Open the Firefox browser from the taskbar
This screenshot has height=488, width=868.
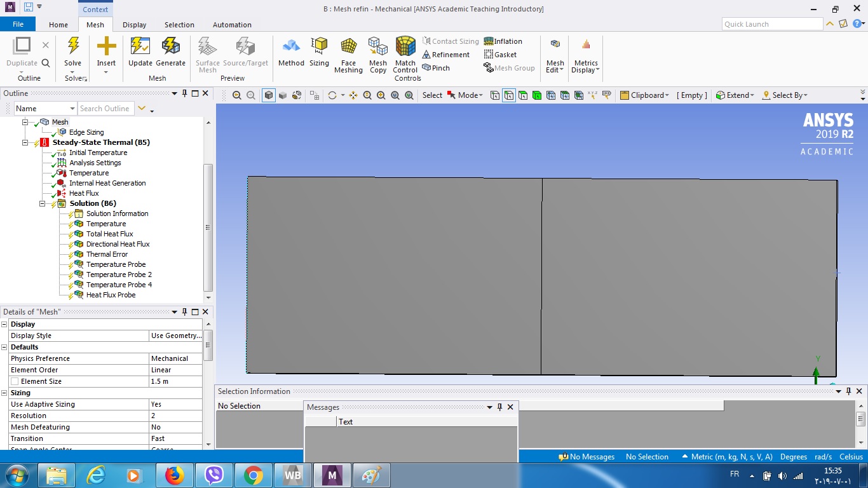(174, 475)
